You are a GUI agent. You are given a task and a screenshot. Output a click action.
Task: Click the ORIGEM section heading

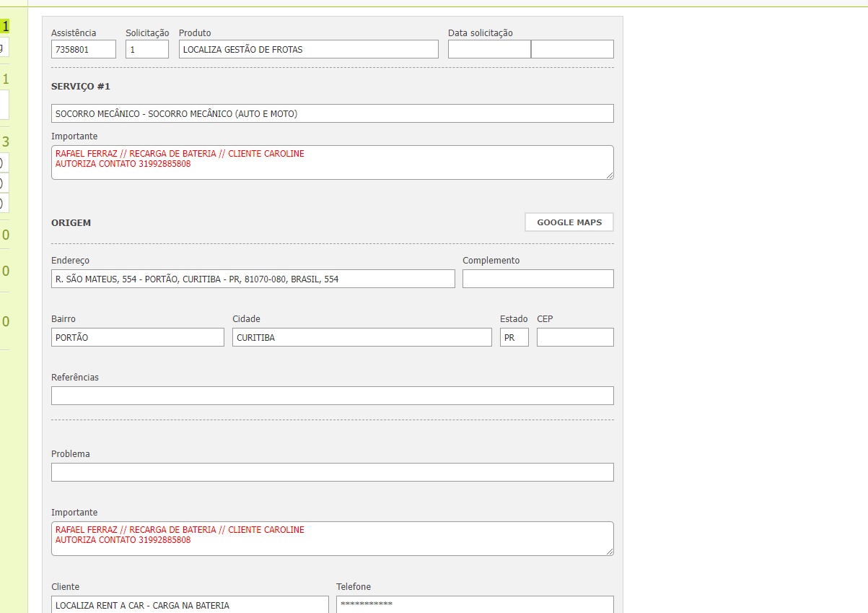[71, 222]
